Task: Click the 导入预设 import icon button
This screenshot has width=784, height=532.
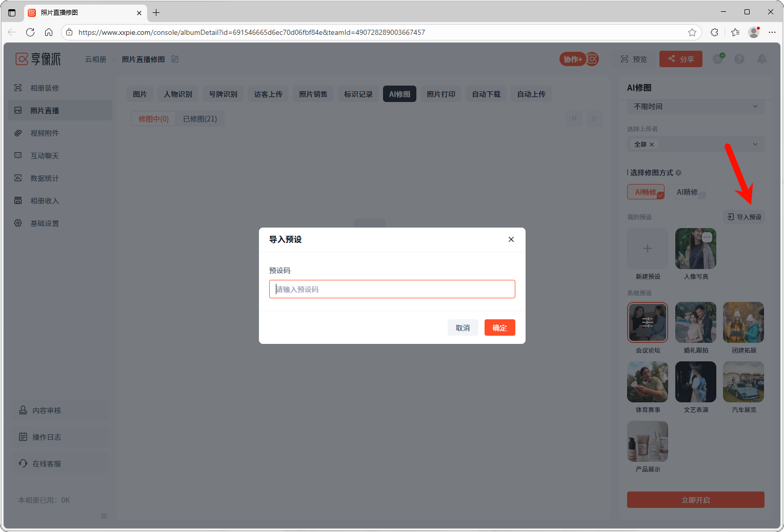Action: (744, 217)
